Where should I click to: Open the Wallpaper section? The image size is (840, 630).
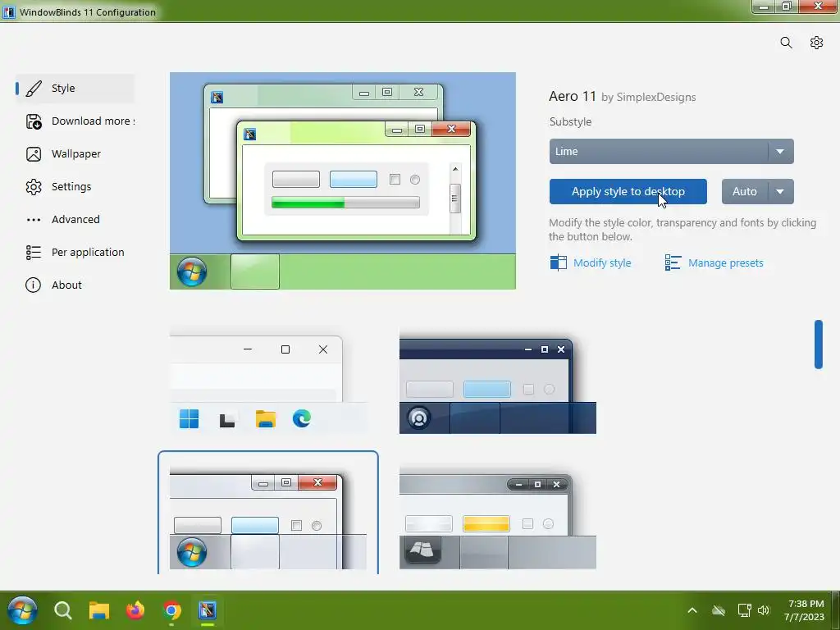75,154
